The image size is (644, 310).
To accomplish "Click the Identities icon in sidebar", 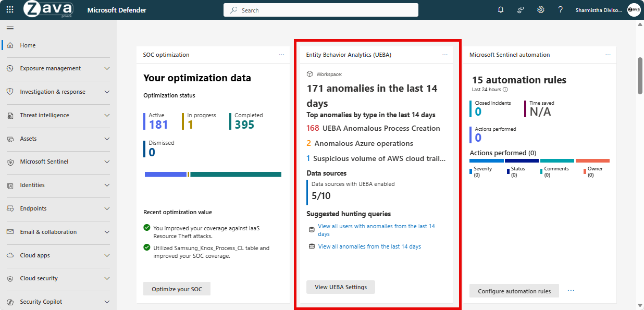I will click(x=10, y=185).
